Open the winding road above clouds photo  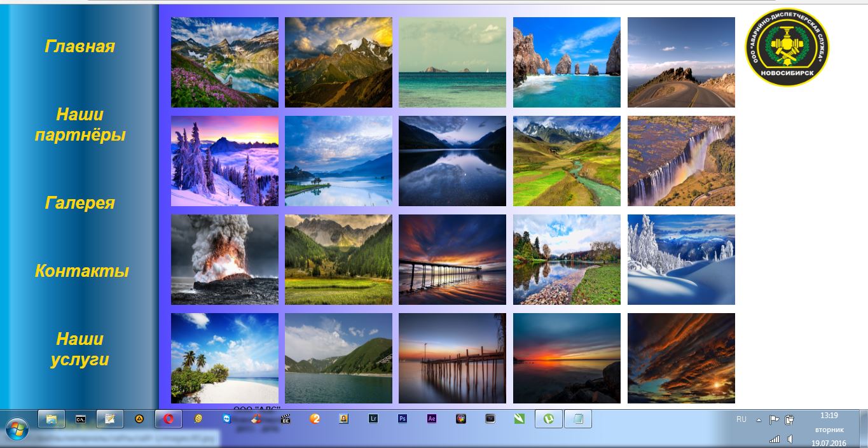click(681, 62)
